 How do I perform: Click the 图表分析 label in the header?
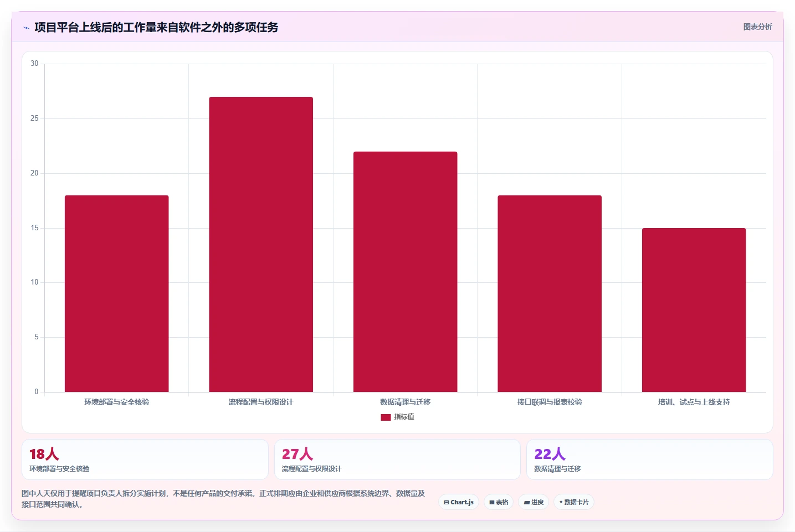tap(757, 27)
